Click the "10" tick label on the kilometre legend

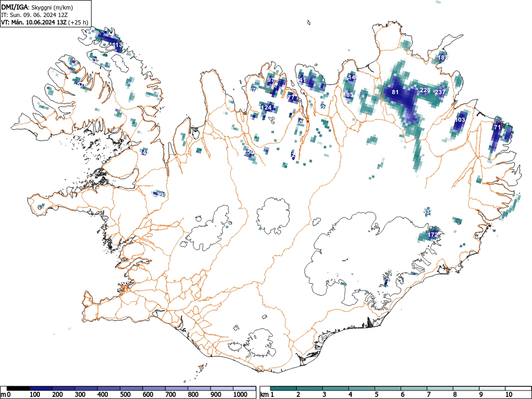pos(509,395)
